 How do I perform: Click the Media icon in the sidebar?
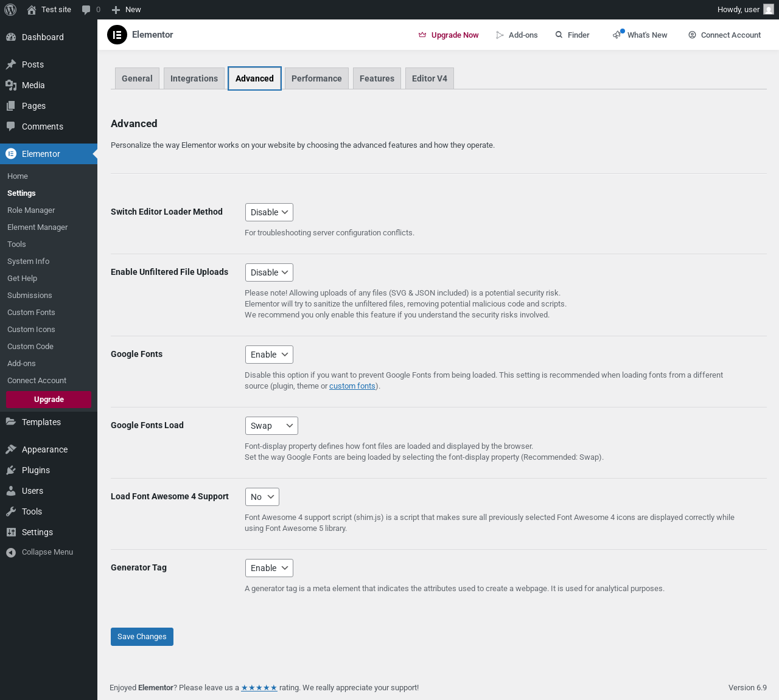[x=11, y=85]
